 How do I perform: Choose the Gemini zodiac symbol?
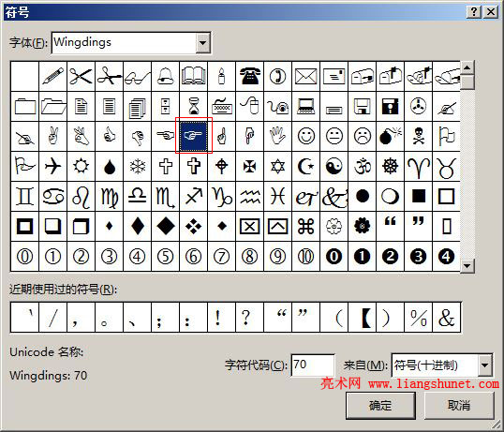click(24, 196)
